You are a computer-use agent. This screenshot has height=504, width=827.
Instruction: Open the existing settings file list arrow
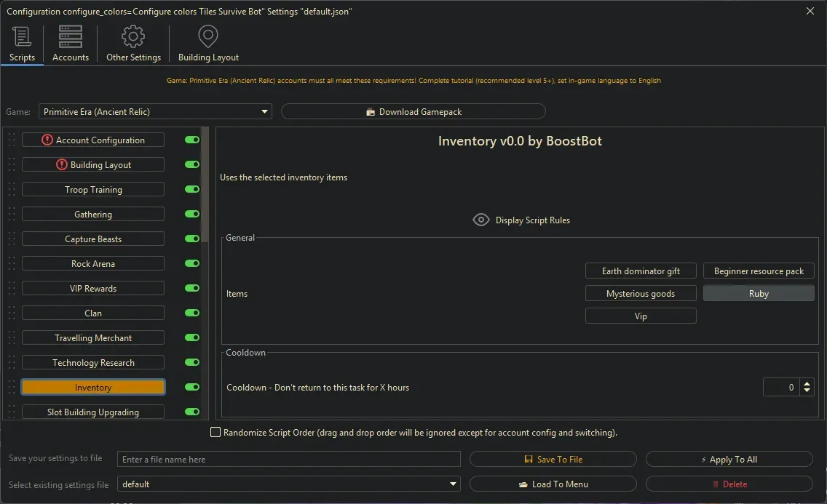(x=453, y=484)
